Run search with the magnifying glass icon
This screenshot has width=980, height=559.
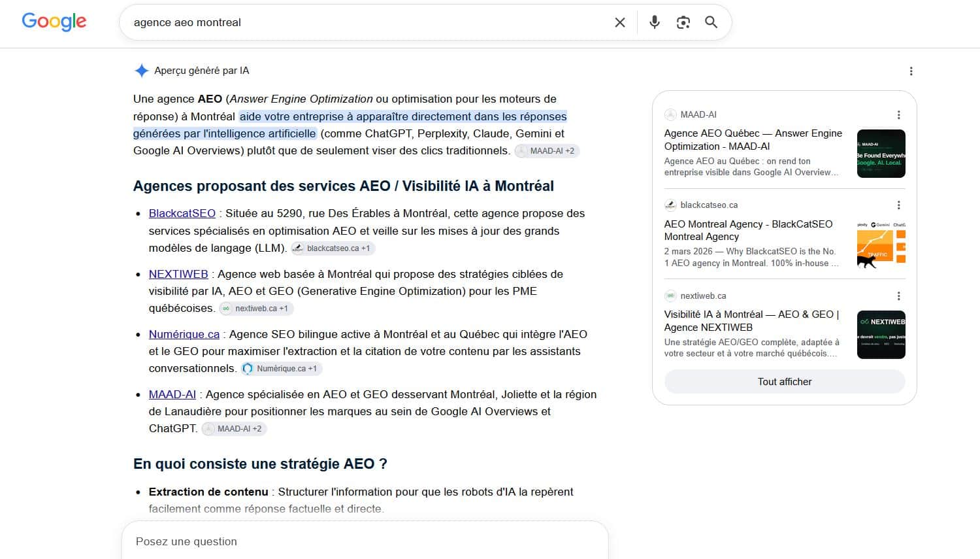coord(711,22)
